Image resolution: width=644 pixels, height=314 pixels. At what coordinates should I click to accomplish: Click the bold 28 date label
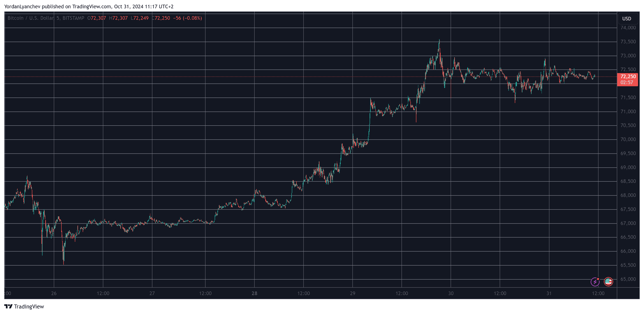[x=254, y=293]
